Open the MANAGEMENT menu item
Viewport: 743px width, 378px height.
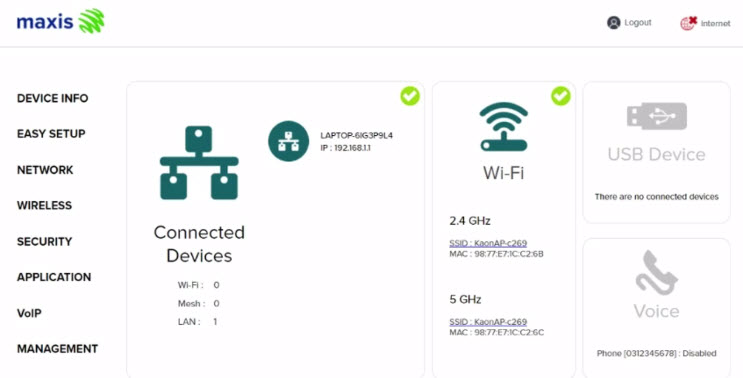(x=57, y=349)
